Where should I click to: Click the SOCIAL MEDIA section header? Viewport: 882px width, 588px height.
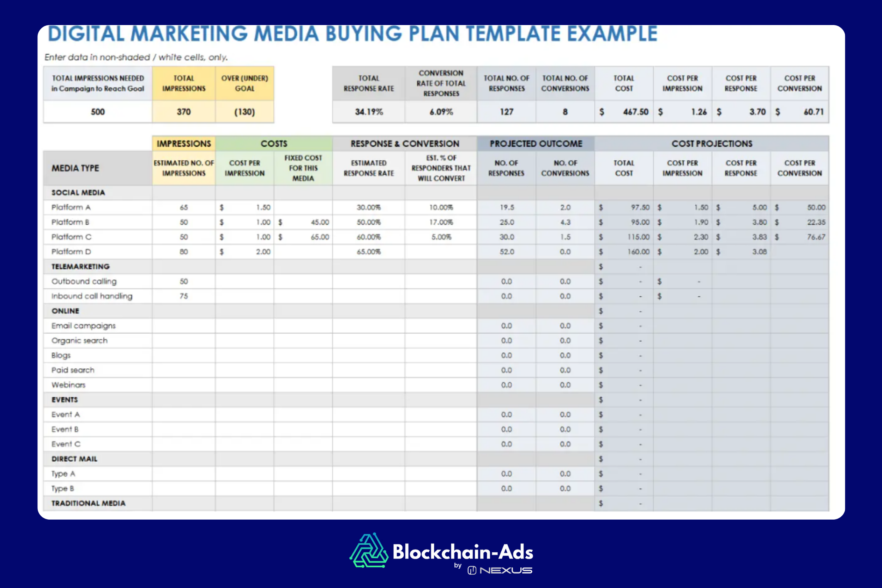tap(78, 192)
